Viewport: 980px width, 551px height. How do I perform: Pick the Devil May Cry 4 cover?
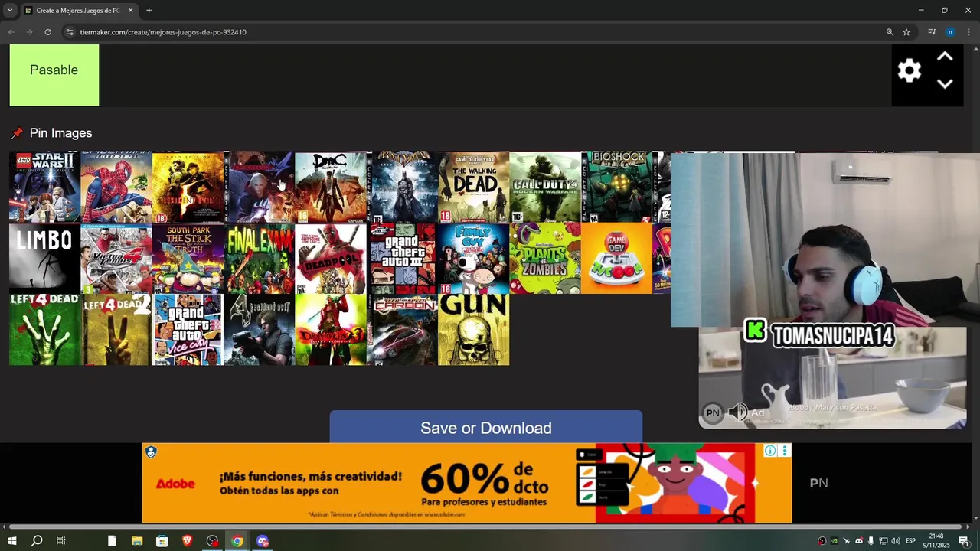pos(259,187)
